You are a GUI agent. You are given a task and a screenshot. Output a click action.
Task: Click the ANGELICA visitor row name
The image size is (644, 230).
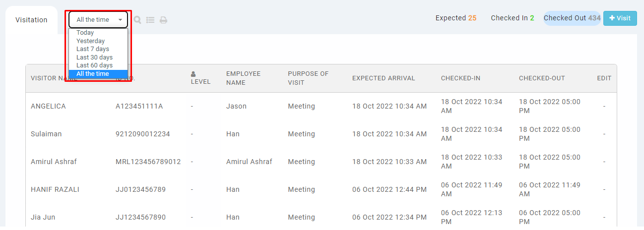point(48,106)
